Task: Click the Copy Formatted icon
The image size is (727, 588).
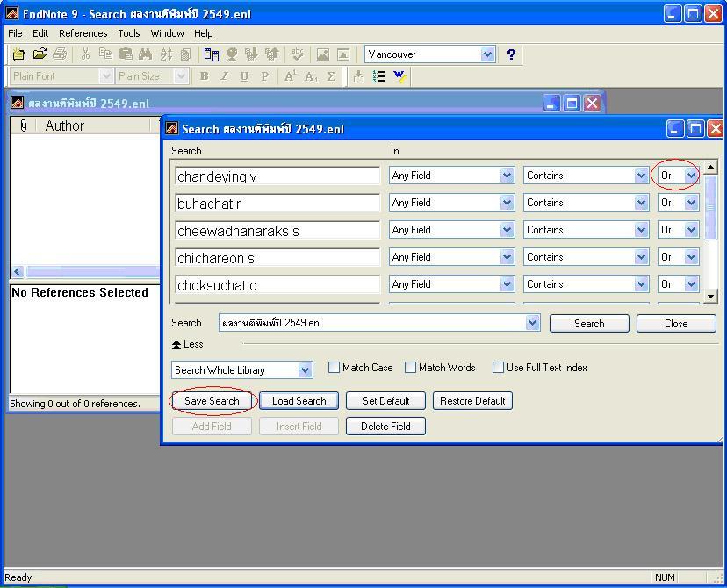Action: pyautogui.click(x=186, y=54)
